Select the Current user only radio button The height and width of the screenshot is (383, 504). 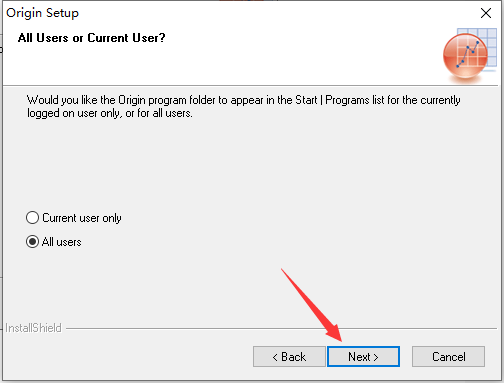(32, 218)
